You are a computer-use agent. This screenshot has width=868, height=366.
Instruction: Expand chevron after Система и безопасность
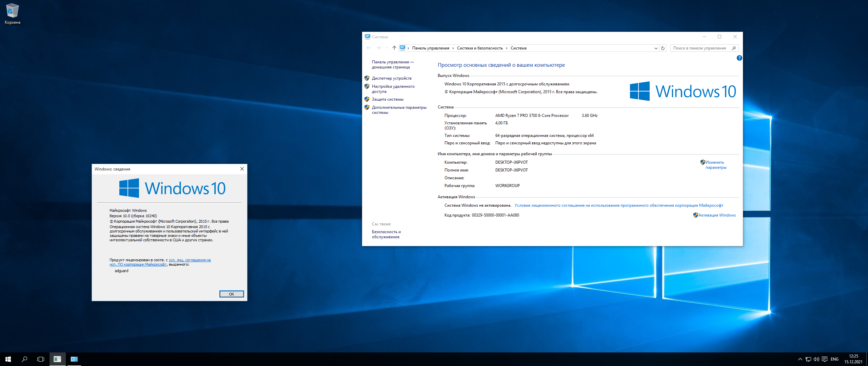[507, 48]
